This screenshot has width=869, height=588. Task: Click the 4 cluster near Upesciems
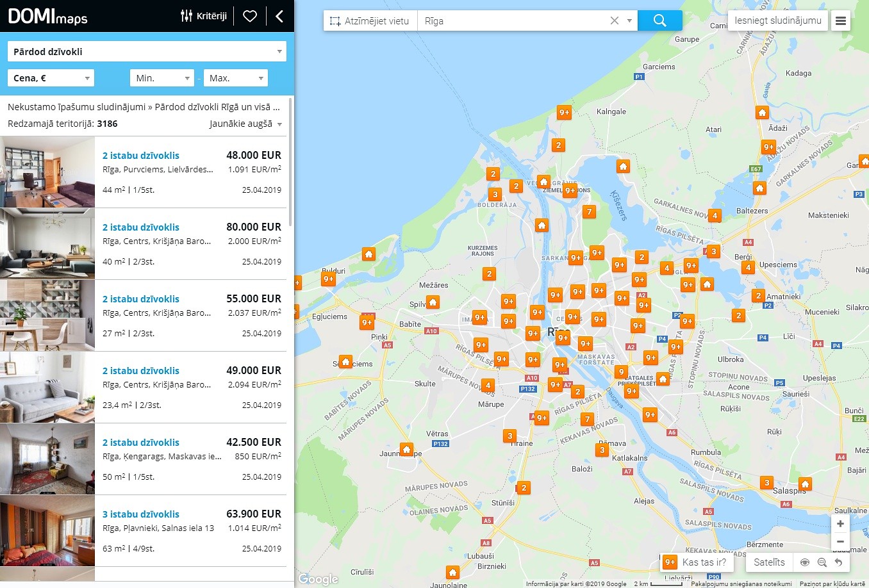pyautogui.click(x=748, y=268)
